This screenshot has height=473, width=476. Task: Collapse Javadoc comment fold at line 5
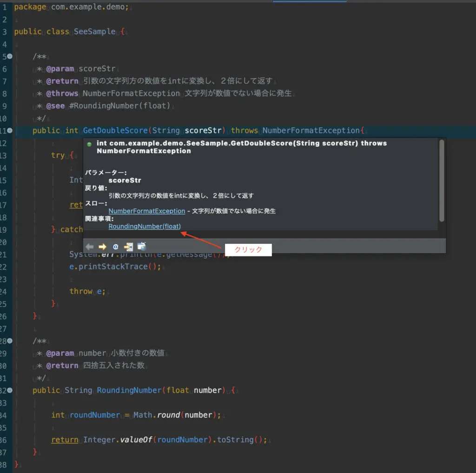click(10, 56)
